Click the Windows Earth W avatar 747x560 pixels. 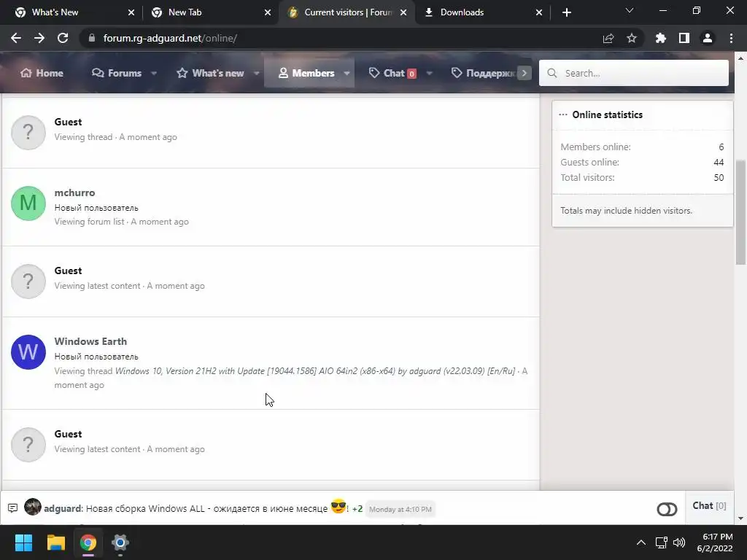click(28, 352)
